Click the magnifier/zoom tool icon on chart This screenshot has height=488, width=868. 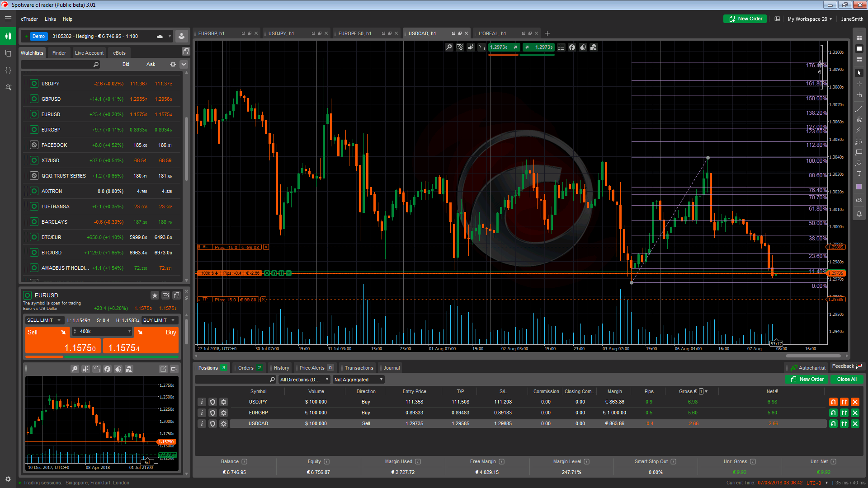pos(449,47)
